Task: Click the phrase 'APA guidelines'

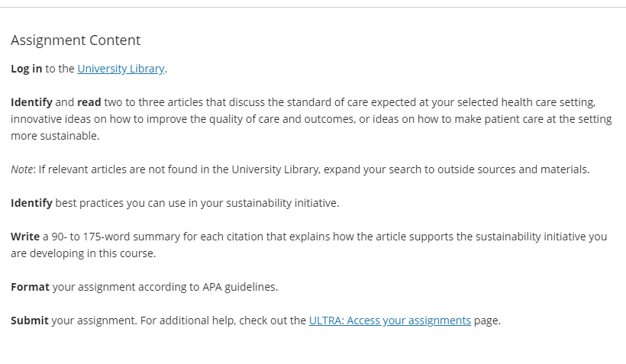Action: point(240,287)
